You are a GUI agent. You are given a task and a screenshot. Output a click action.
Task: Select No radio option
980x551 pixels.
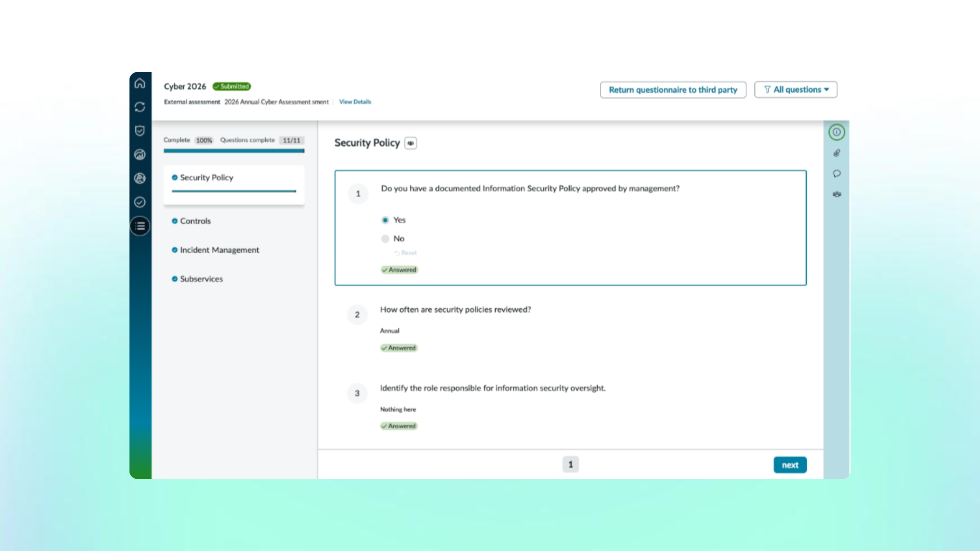pyautogui.click(x=385, y=239)
